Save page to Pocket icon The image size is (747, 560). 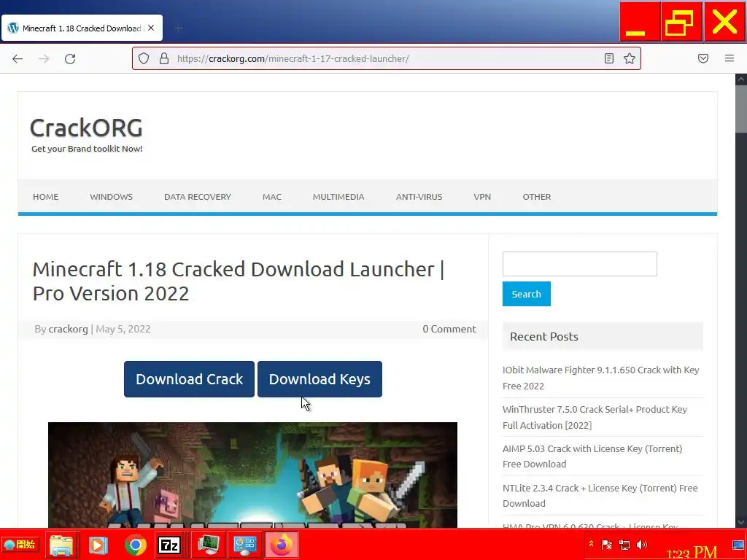click(703, 58)
